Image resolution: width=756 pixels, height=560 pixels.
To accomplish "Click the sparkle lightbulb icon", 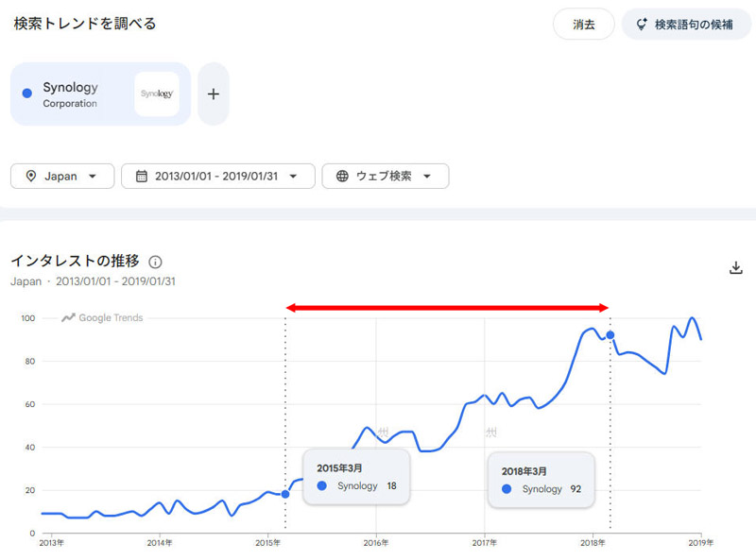I will point(642,25).
